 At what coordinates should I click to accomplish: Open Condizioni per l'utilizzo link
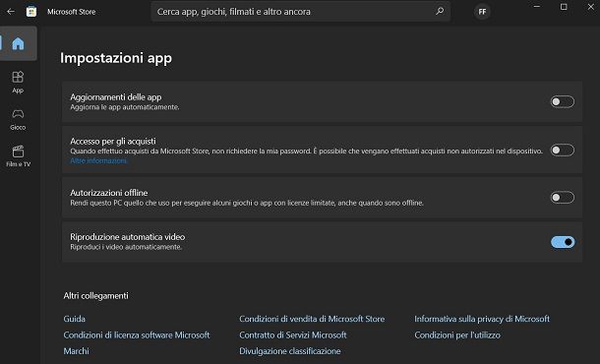[457, 334]
